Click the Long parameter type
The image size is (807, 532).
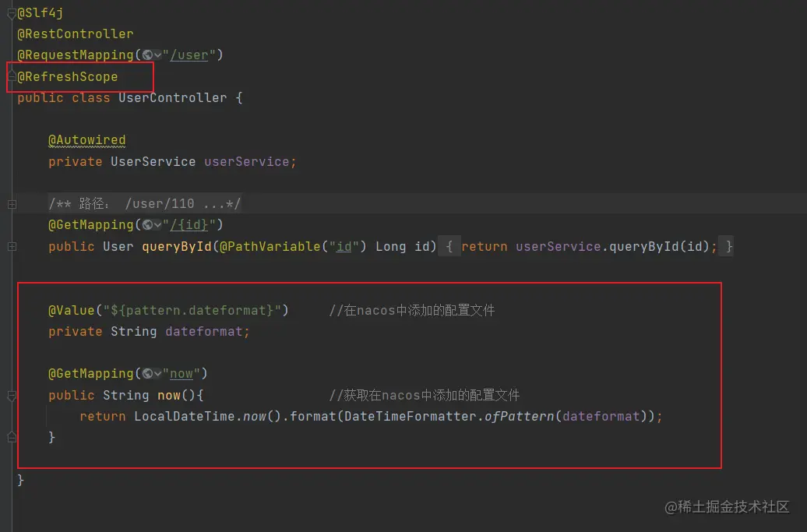[390, 246]
